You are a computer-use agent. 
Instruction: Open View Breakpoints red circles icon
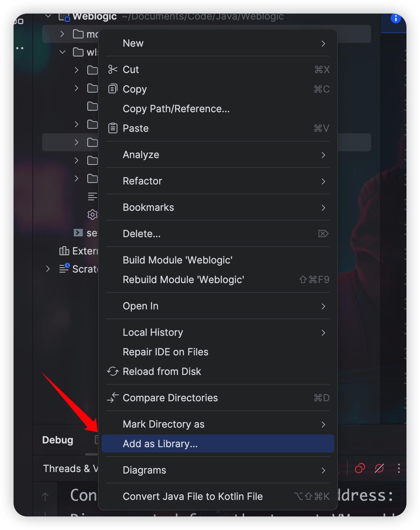(x=360, y=468)
